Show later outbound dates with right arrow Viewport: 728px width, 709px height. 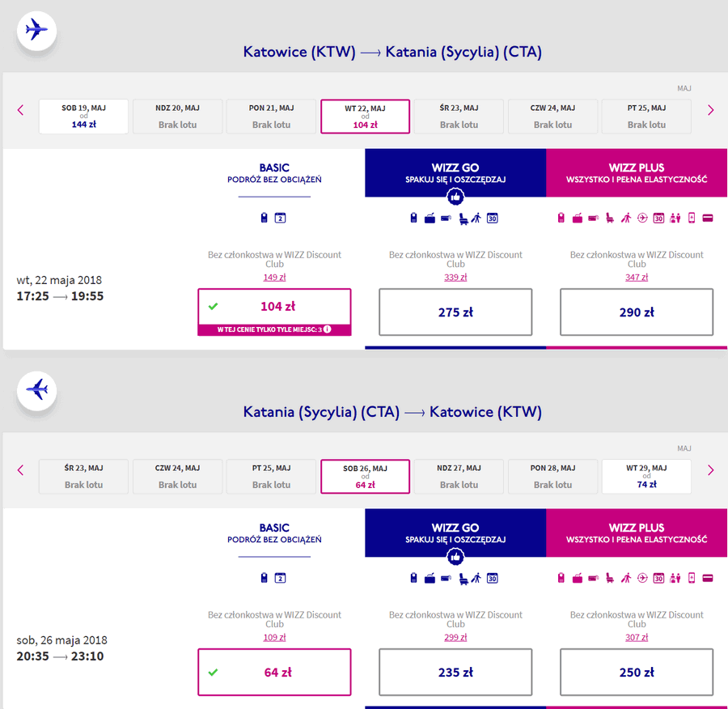tap(710, 110)
